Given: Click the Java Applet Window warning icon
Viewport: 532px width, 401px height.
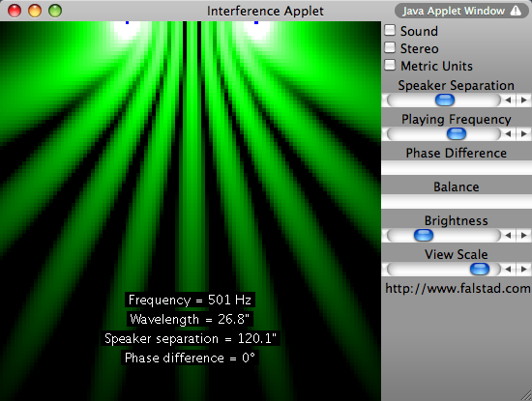Looking at the screenshot, I should click(x=516, y=11).
